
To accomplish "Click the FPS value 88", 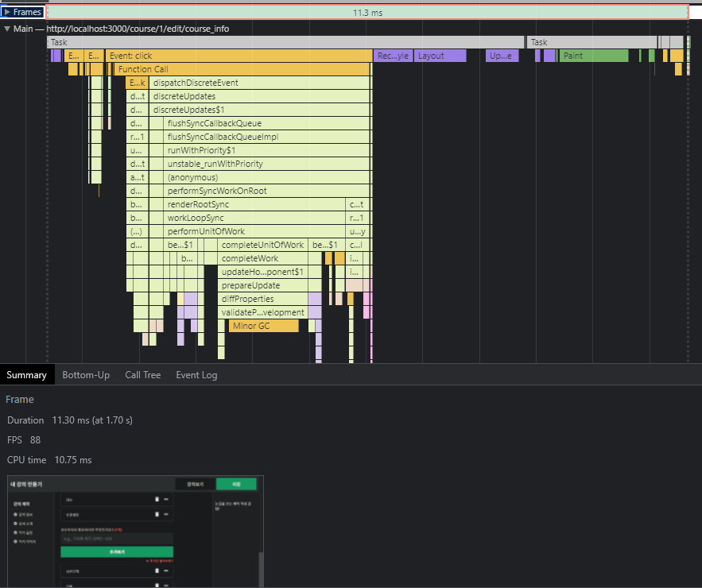I will pyautogui.click(x=35, y=440).
